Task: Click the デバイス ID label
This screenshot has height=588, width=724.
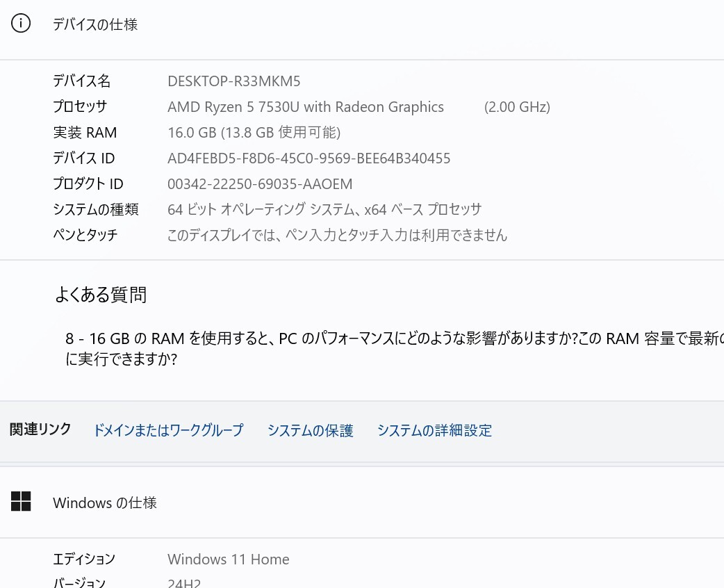Action: [83, 158]
